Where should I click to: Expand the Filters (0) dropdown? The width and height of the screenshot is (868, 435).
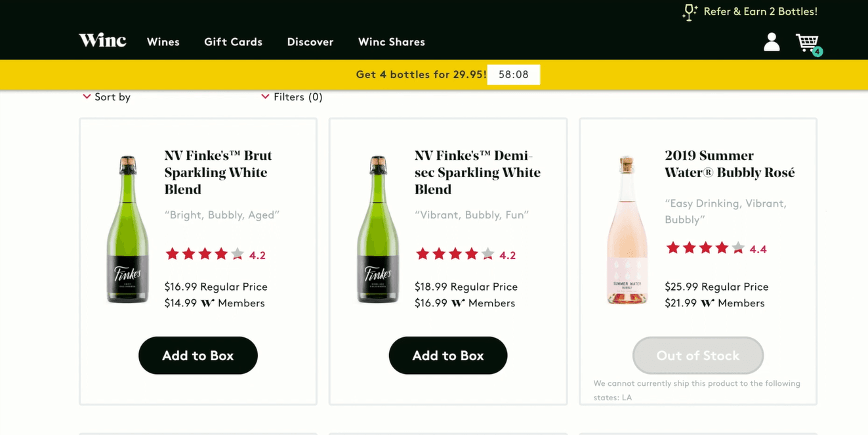click(292, 97)
